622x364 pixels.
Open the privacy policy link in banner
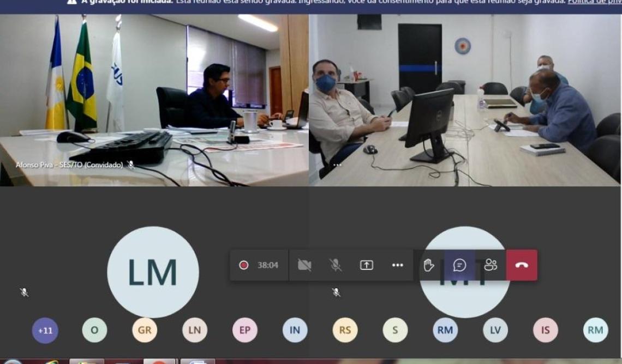click(x=594, y=2)
